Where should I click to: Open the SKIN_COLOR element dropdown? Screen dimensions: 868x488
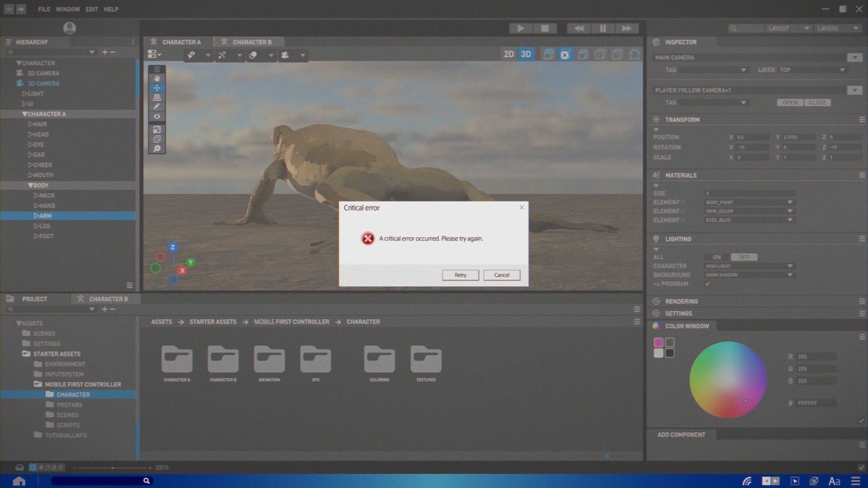[749, 212]
